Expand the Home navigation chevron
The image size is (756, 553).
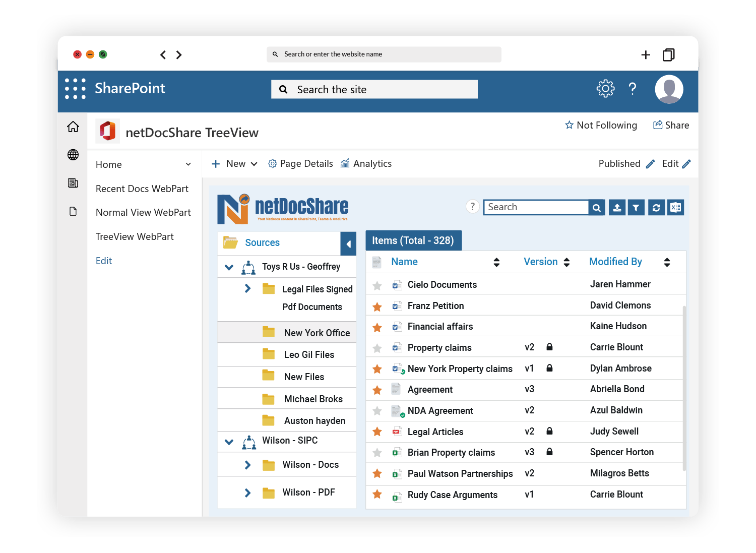(x=188, y=164)
